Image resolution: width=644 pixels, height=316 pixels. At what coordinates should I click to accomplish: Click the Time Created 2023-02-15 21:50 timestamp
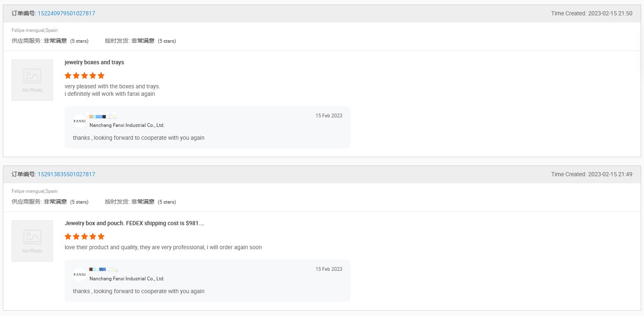pos(591,13)
